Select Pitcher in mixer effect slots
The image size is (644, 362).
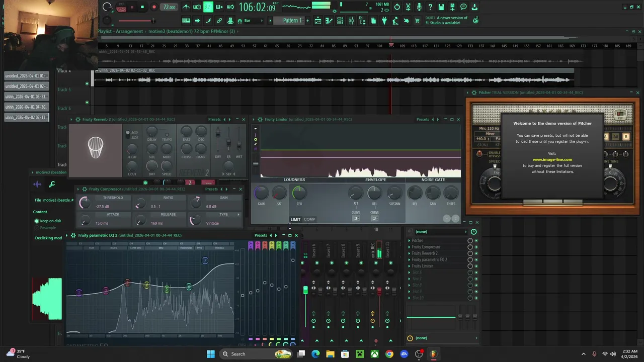418,241
